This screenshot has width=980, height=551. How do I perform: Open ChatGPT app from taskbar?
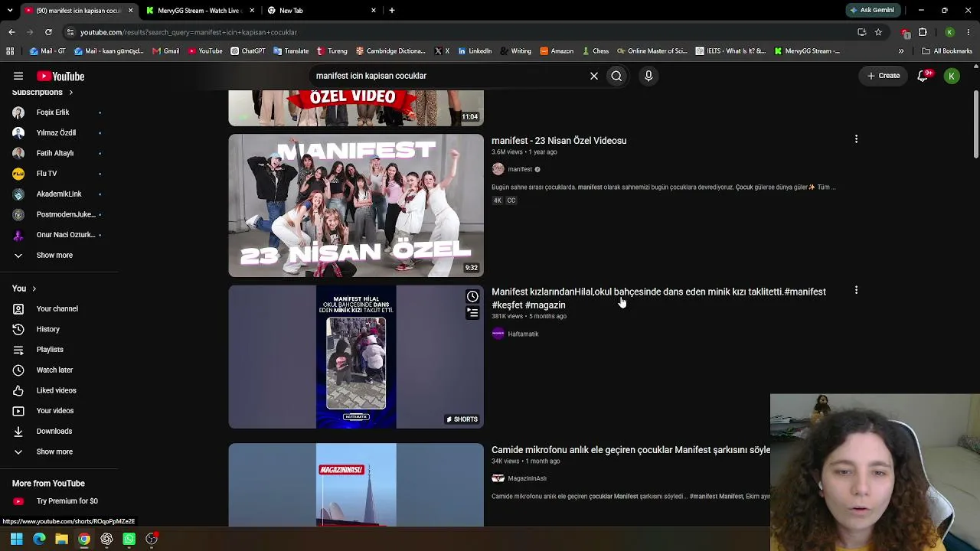pos(106,539)
